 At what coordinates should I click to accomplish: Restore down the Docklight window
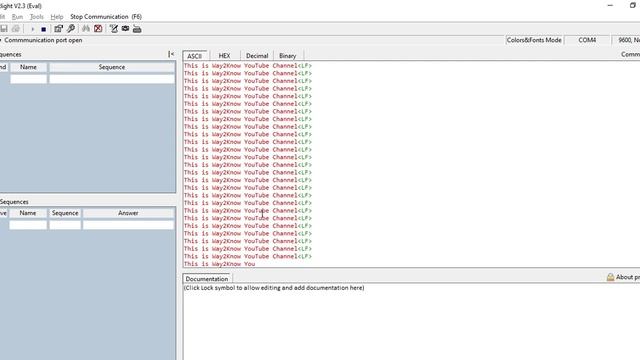pos(633,5)
